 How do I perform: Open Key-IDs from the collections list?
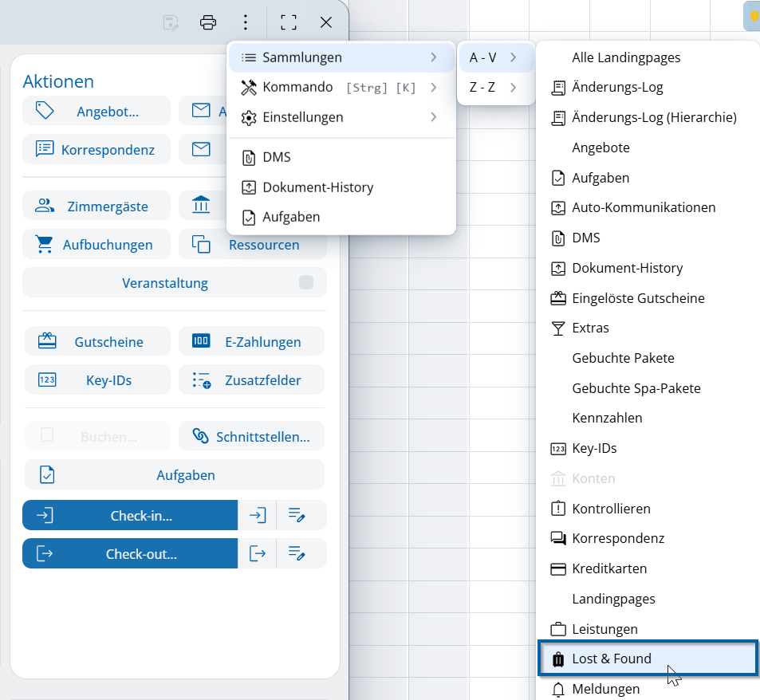pyautogui.click(x=594, y=448)
